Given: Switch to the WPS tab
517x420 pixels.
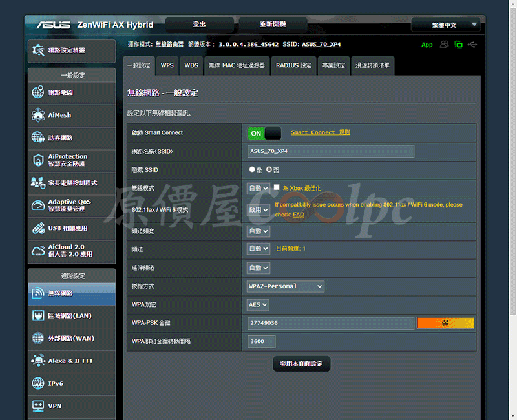Looking at the screenshot, I should pos(167,65).
